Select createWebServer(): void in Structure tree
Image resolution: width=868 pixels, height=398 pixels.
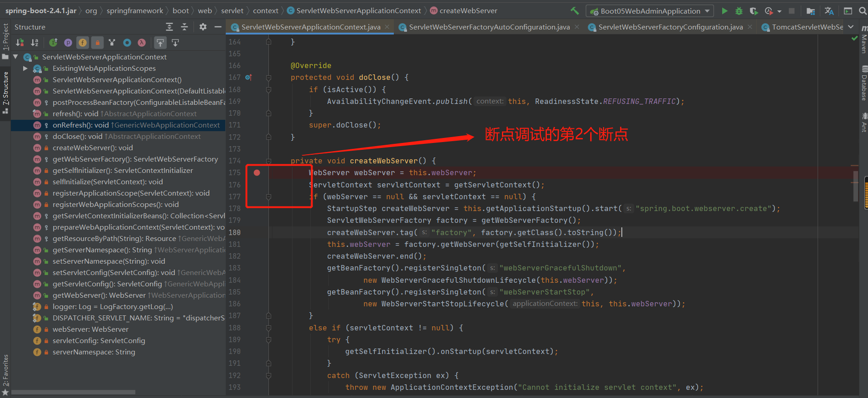click(x=93, y=148)
